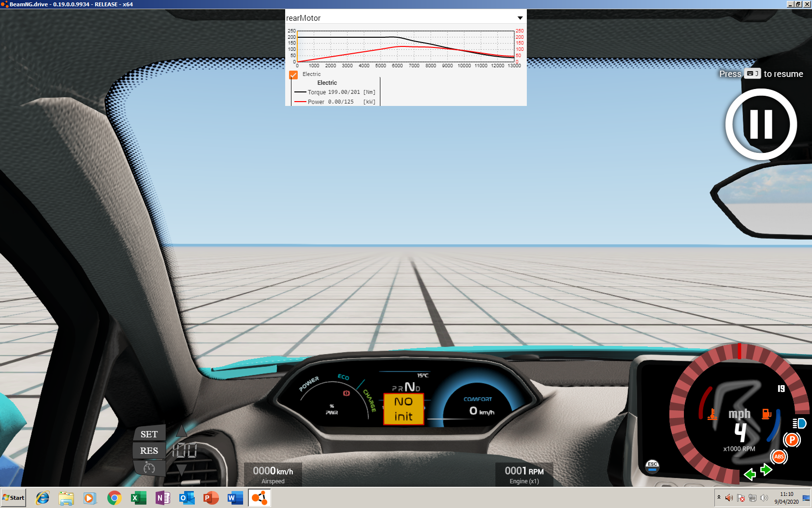Launch Google Chrome from taskbar
Image resolution: width=812 pixels, height=508 pixels.
[x=115, y=497]
